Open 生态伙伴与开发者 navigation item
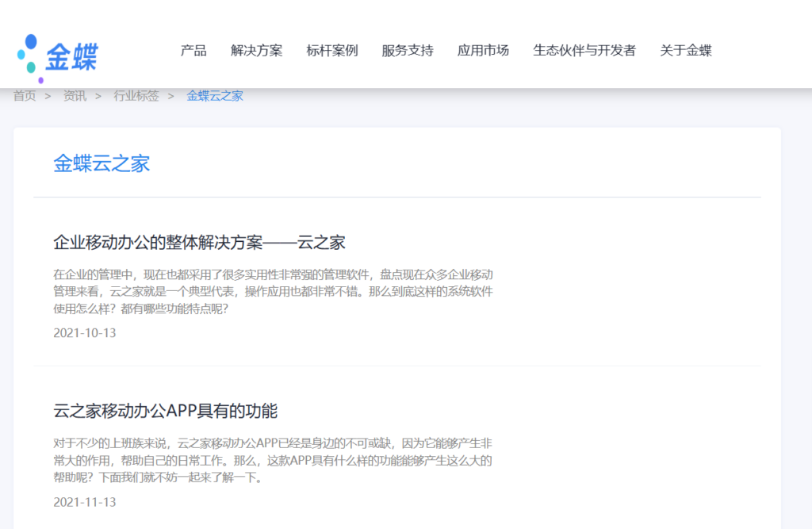The width and height of the screenshot is (812, 529). pos(585,50)
